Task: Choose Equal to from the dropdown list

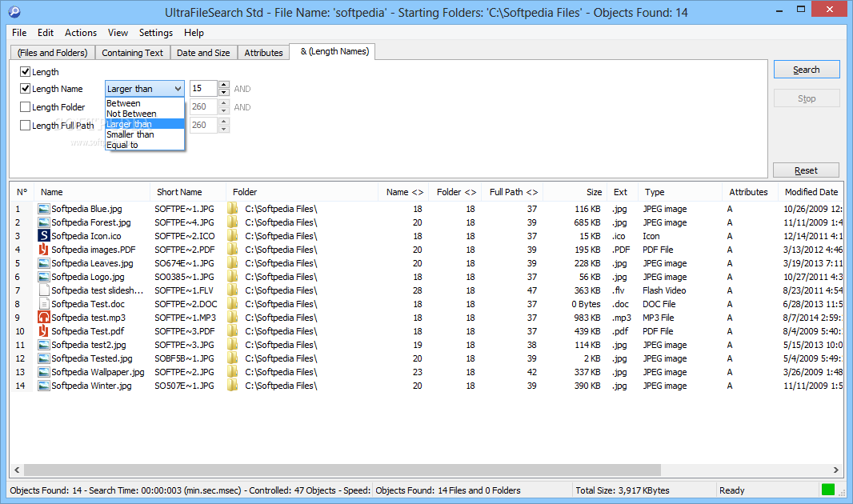Action: pos(145,145)
